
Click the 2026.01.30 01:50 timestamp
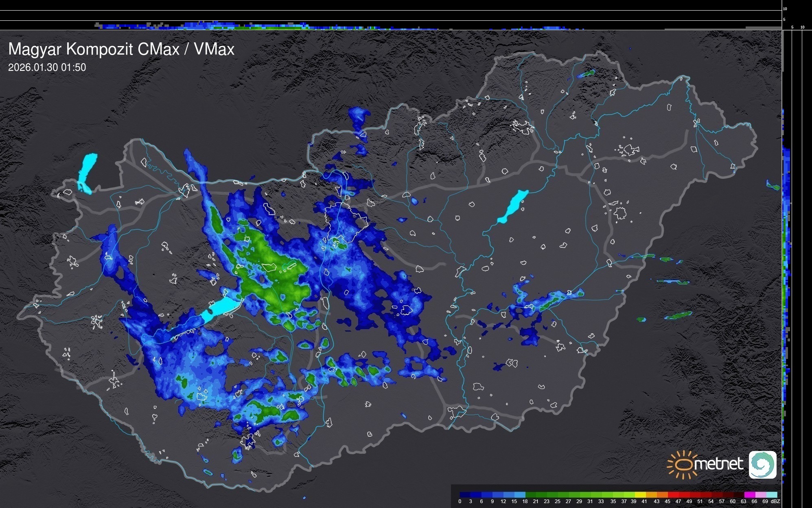(47, 67)
